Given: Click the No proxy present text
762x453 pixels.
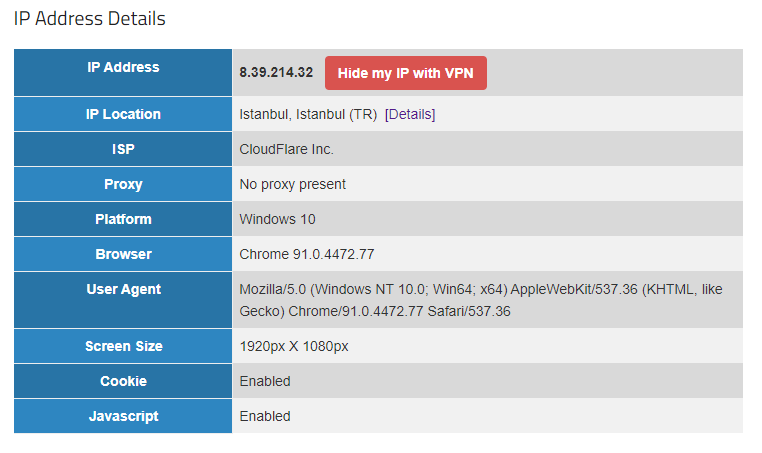Looking at the screenshot, I should pos(292,184).
